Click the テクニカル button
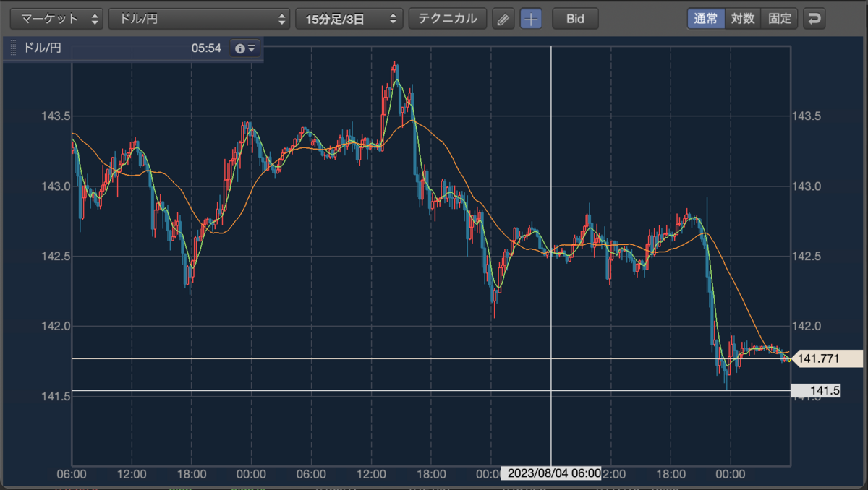Screen dimensions: 868x490 (448, 19)
